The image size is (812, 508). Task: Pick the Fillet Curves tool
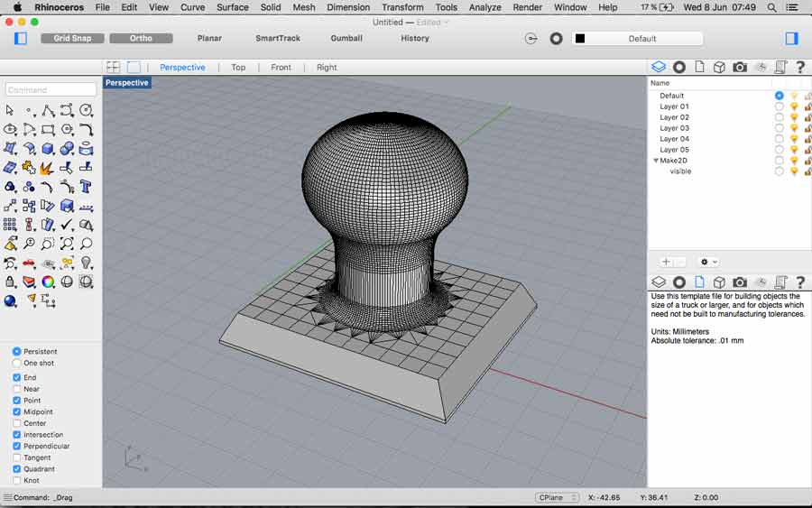[86, 129]
